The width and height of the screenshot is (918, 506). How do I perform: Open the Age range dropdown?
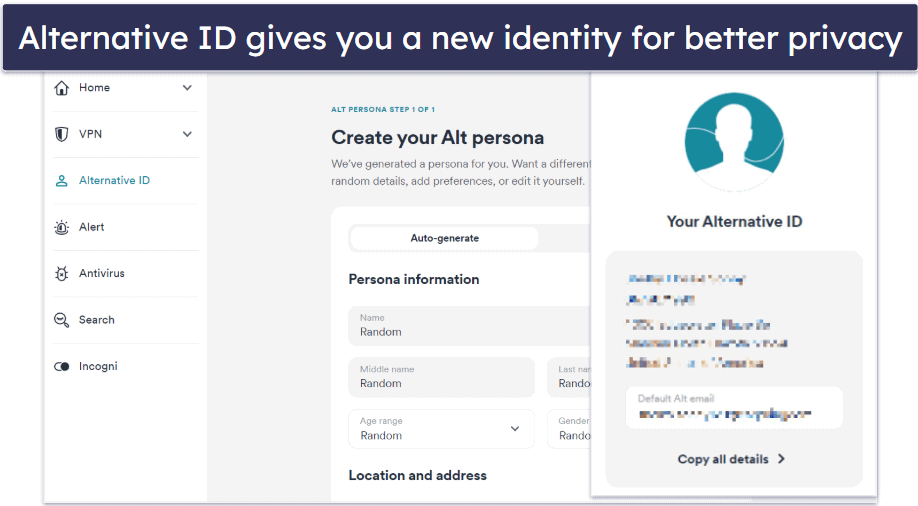[441, 429]
